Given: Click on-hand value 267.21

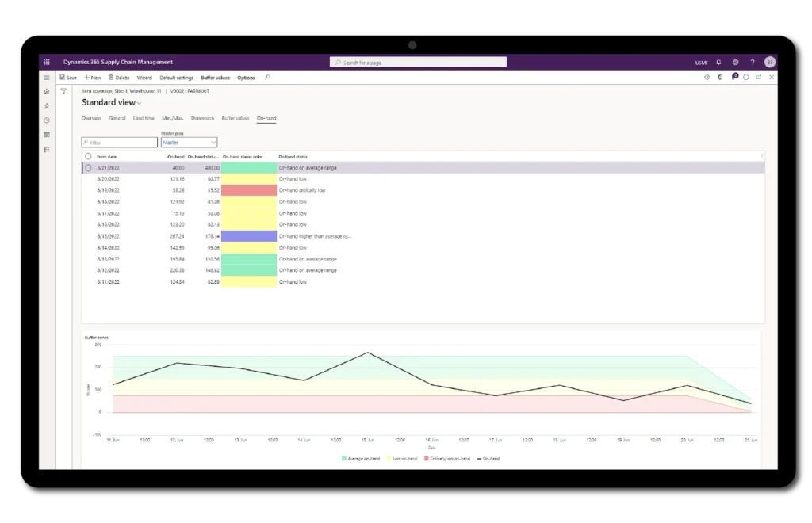Looking at the screenshot, I should coord(177,236).
